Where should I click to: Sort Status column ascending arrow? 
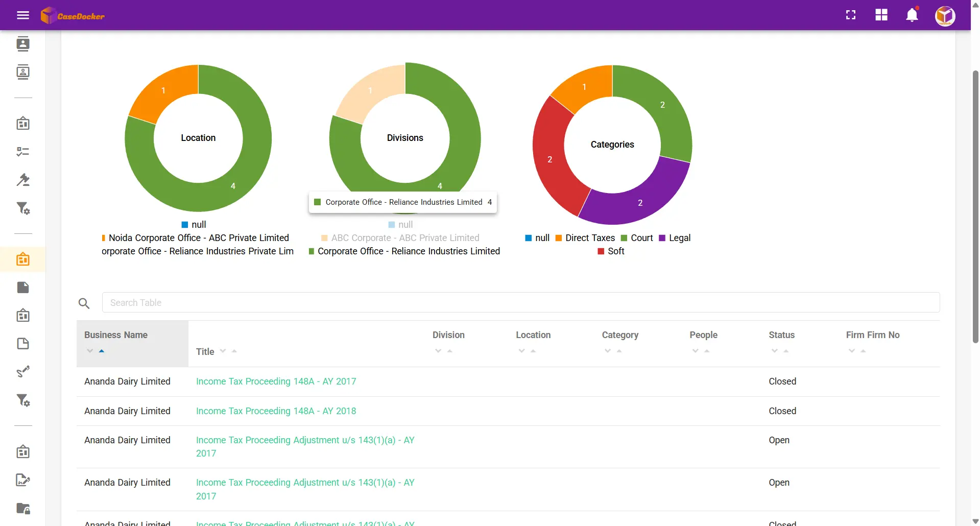786,351
